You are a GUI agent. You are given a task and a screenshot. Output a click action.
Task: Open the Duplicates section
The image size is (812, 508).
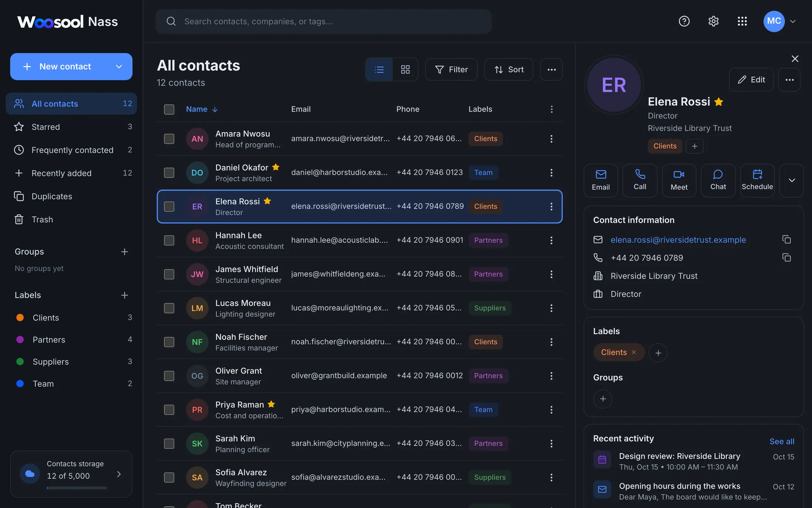tap(71, 196)
